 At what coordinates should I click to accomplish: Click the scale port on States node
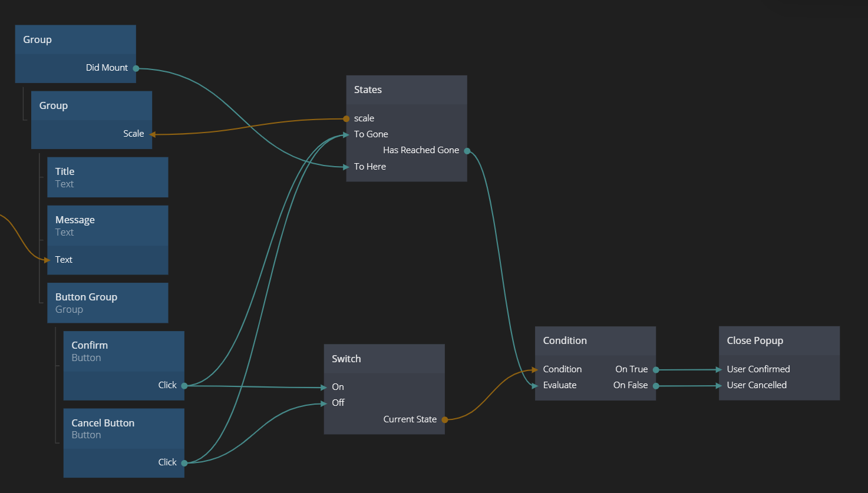pyautogui.click(x=346, y=119)
